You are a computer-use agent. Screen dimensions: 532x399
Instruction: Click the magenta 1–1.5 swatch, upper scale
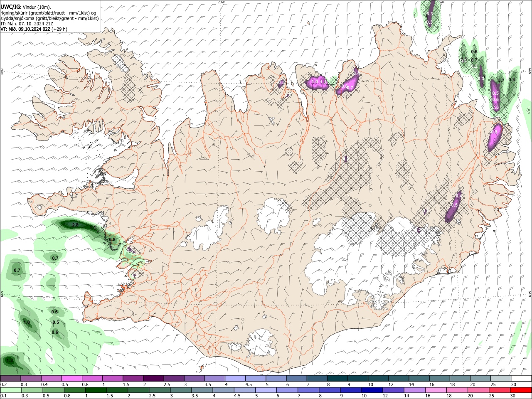coord(112,378)
